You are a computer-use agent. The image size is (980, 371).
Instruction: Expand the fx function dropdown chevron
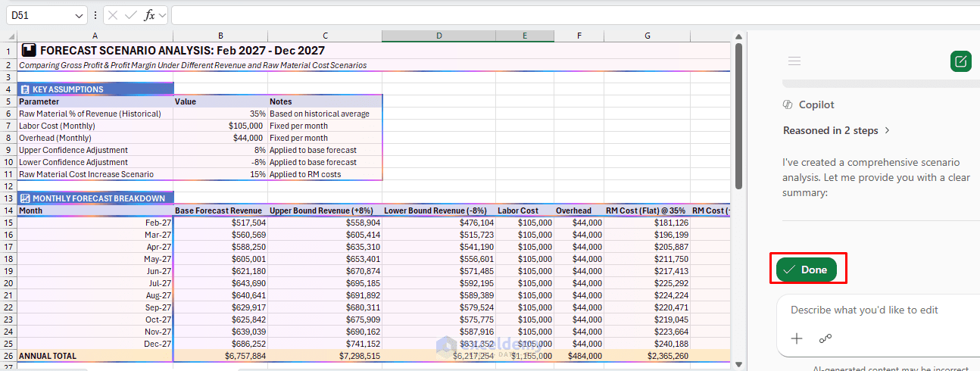tap(162, 15)
